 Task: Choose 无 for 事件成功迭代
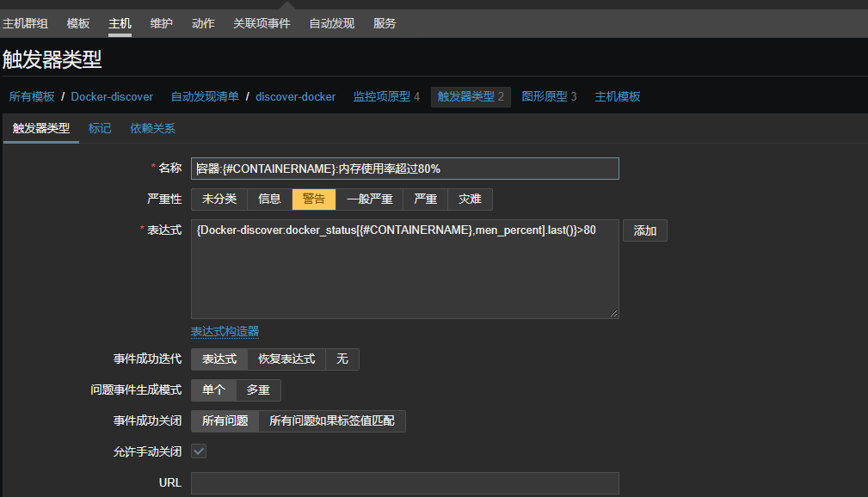[342, 359]
